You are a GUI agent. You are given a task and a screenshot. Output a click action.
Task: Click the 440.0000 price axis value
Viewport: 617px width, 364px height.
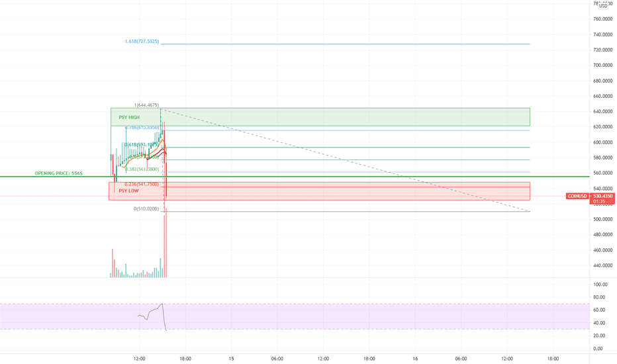click(x=603, y=265)
